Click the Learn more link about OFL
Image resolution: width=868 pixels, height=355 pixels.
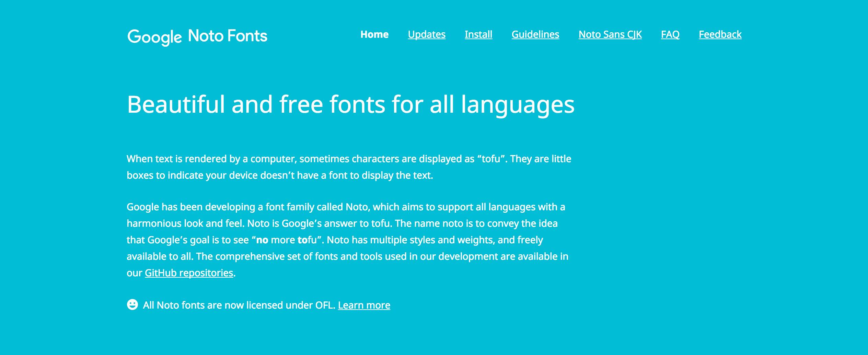point(364,305)
